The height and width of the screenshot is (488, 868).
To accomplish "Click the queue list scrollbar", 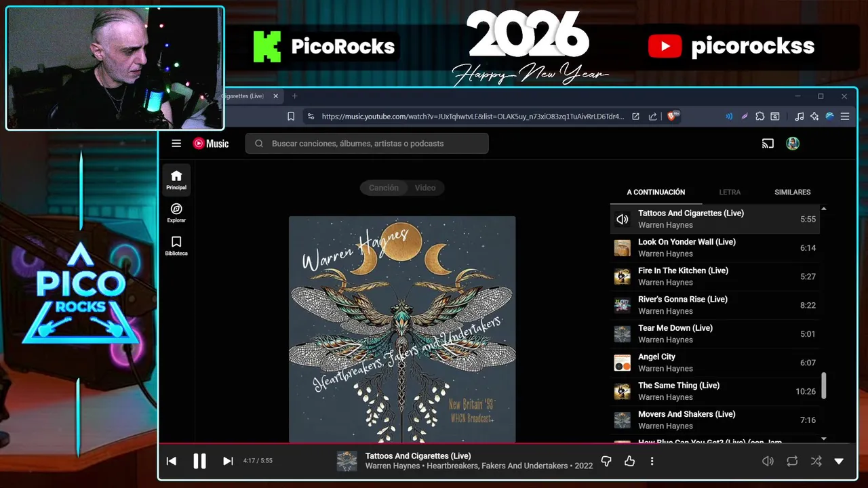I will [x=824, y=386].
